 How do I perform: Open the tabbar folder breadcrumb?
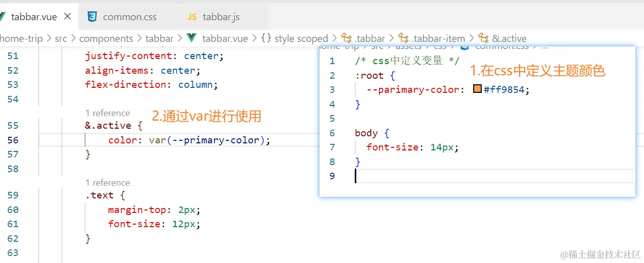pos(159,38)
